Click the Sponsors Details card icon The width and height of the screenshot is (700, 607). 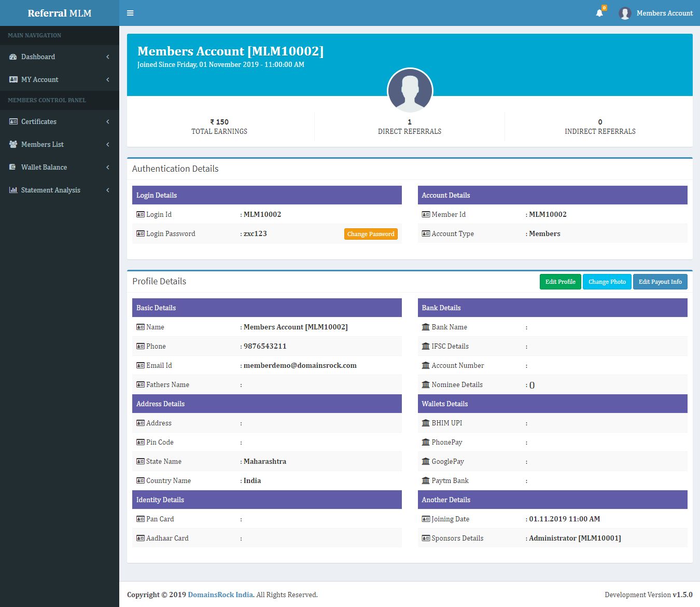[x=426, y=538]
